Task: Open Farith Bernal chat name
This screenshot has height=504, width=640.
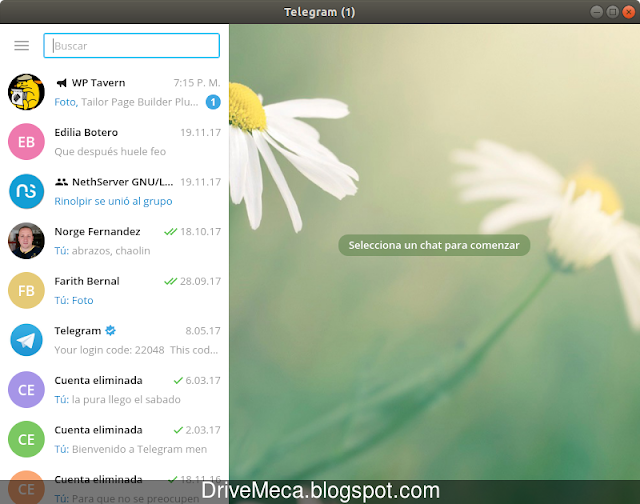Action: point(87,281)
